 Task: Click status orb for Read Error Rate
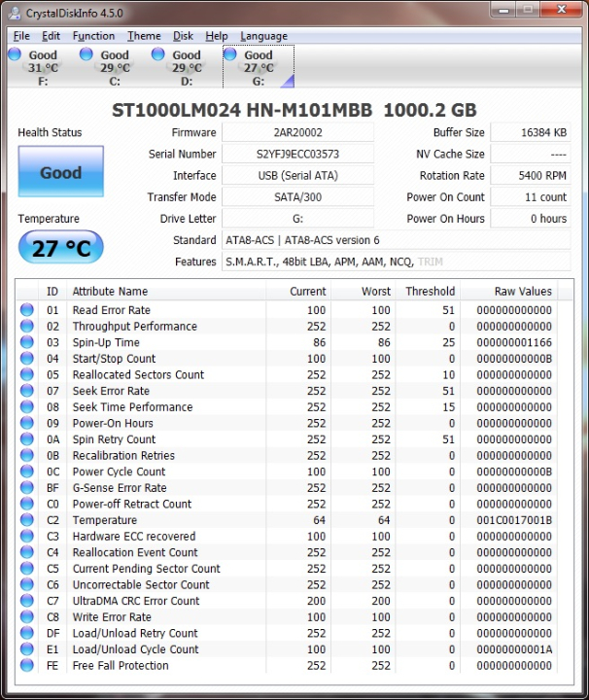(27, 309)
